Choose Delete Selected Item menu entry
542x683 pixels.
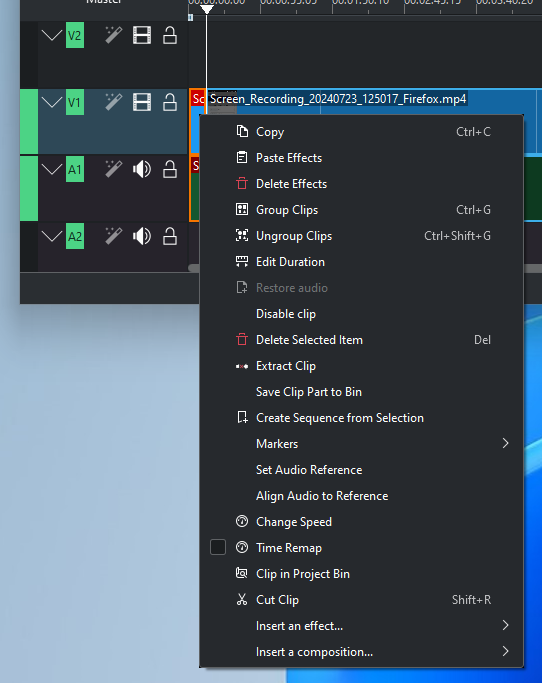(x=362, y=340)
